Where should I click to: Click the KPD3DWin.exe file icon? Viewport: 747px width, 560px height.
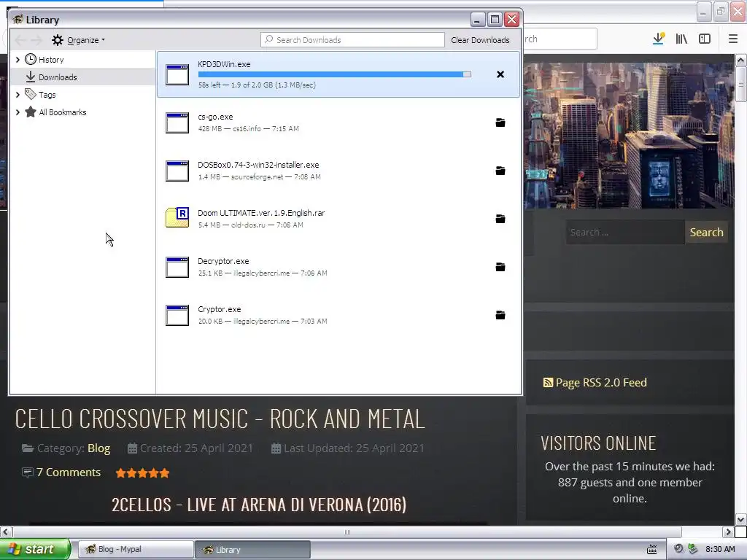tap(177, 75)
